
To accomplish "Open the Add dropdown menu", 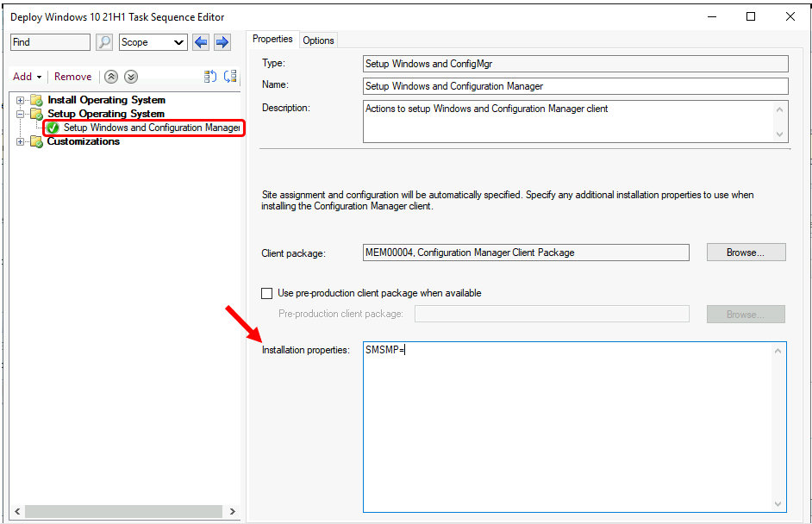I will tap(27, 77).
